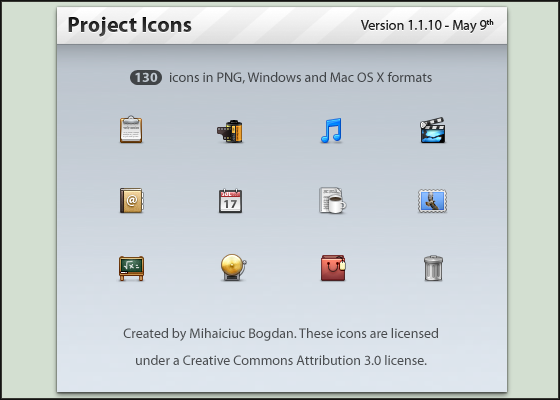Select the film roll icon
The image size is (560, 400).
pyautogui.click(x=230, y=131)
